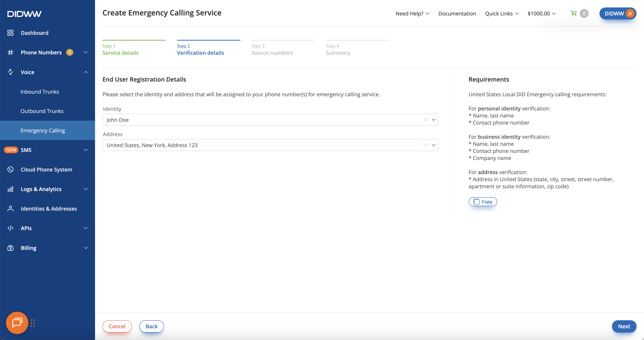Viewport: 644px width, 340px height.
Task: Expand the SMS sidebar menu
Action: coord(86,150)
